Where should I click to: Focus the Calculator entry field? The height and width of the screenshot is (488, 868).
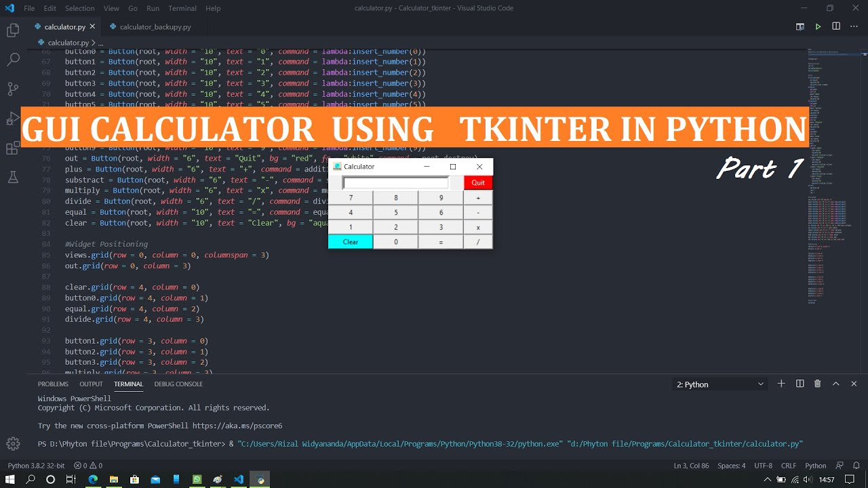[x=396, y=183]
